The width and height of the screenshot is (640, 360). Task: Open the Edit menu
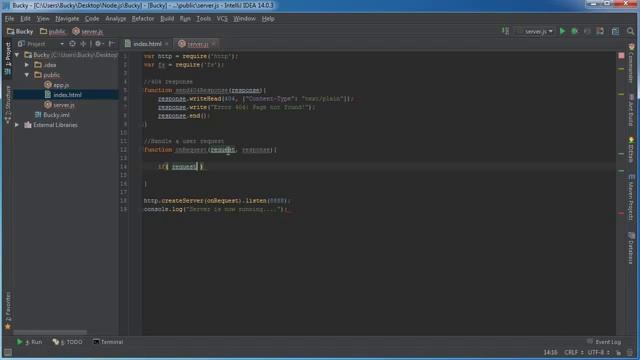(x=25, y=19)
